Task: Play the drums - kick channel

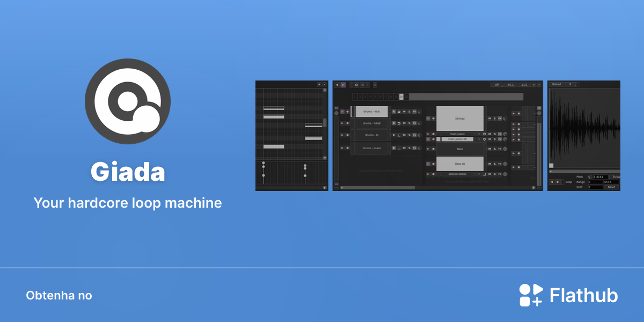Action: (x=342, y=112)
